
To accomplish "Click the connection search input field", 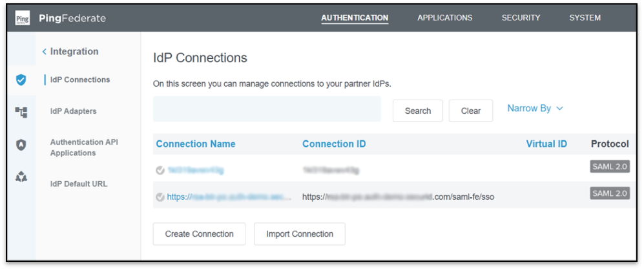I will click(267, 109).
